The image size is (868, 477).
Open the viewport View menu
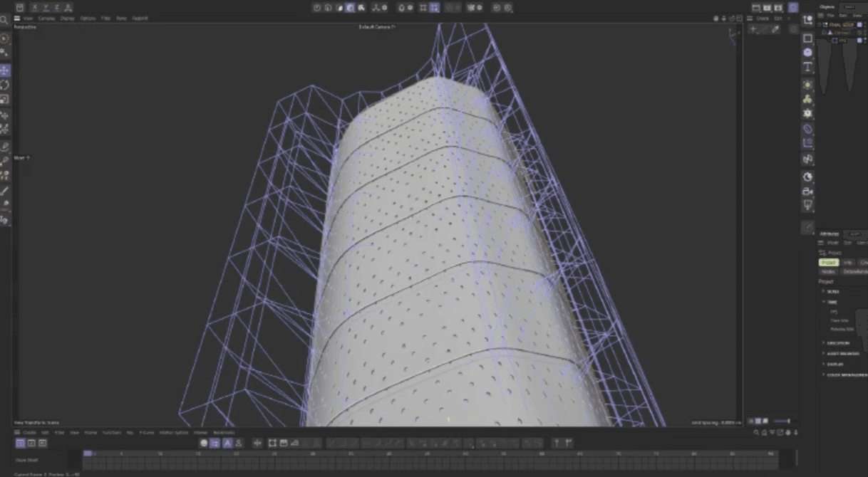[28, 18]
